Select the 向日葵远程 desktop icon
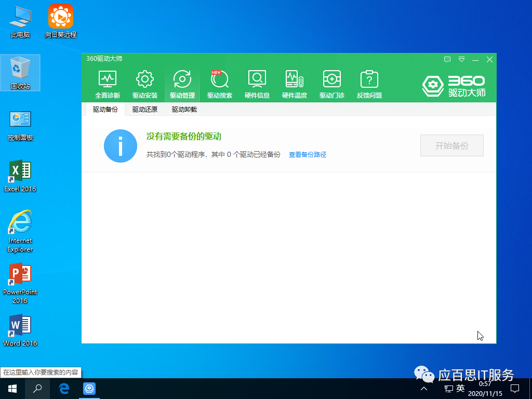 point(61,21)
